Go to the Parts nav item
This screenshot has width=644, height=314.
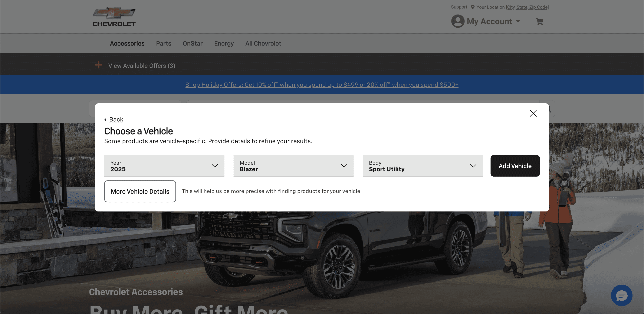[164, 43]
